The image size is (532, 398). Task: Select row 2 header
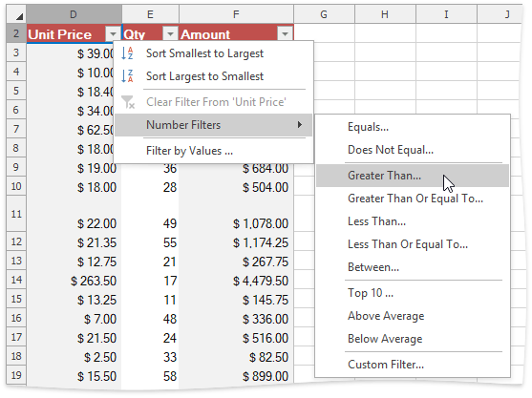click(x=16, y=33)
